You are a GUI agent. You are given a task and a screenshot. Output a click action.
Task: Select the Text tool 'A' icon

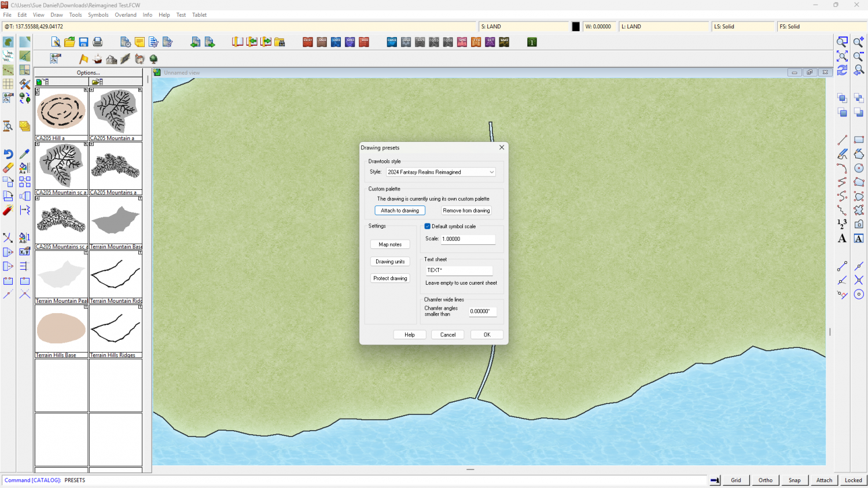[x=842, y=239]
